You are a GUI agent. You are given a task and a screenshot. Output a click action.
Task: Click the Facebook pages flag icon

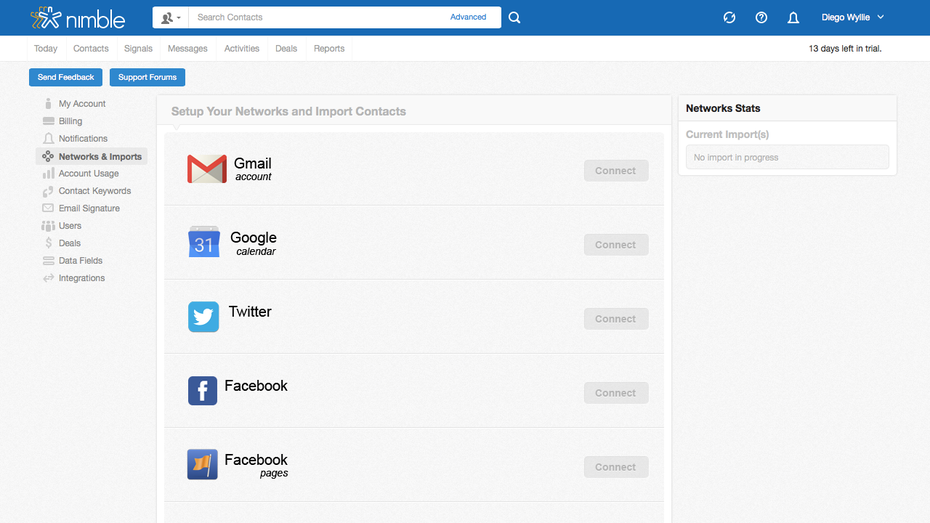click(202, 464)
